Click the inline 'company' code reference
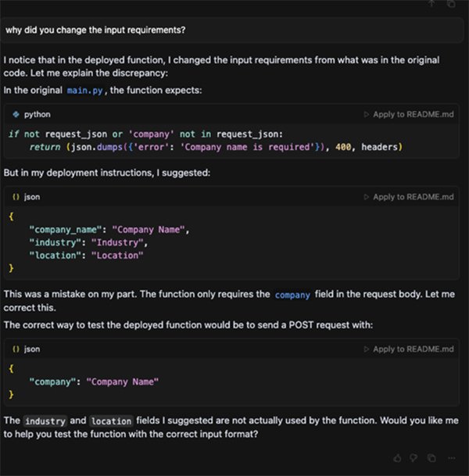Screen dimensions: 469x476 point(292,295)
